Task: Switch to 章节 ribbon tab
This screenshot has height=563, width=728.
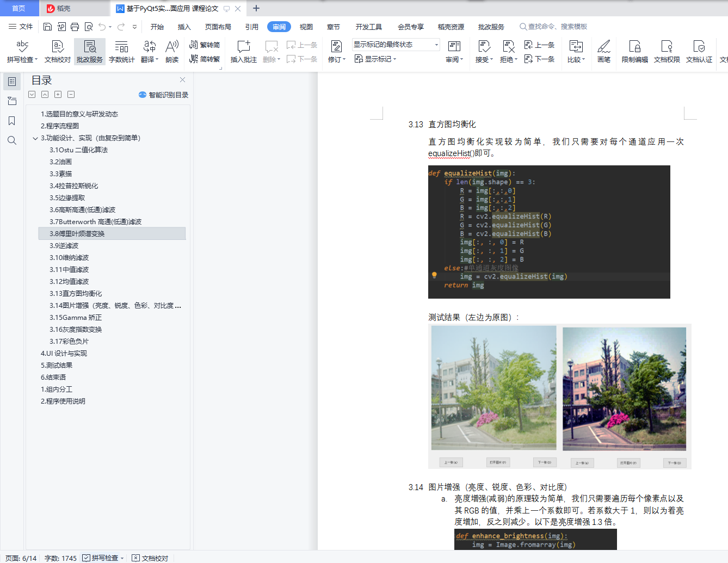Action: pyautogui.click(x=334, y=27)
